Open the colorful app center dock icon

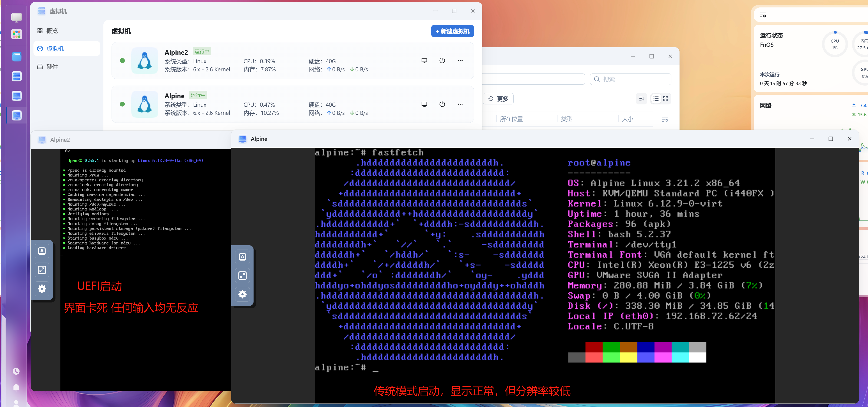[17, 34]
